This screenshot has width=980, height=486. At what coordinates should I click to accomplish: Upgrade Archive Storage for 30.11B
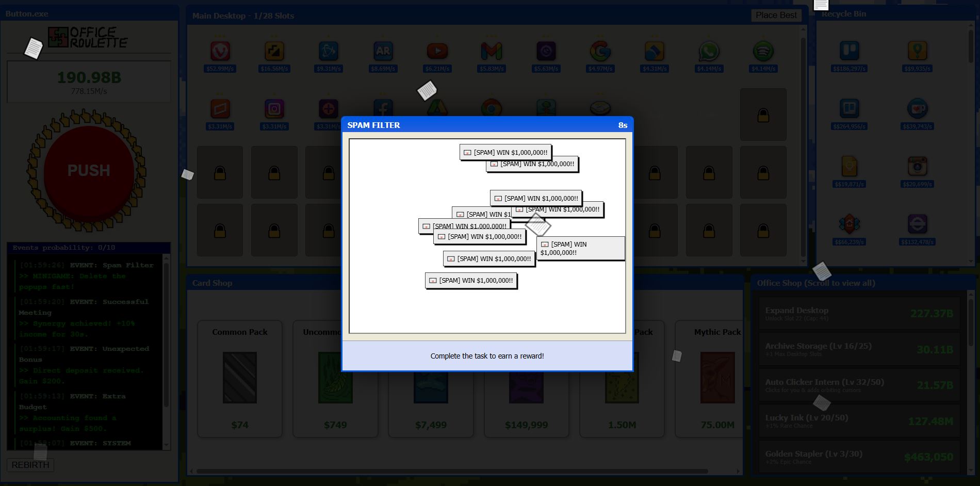(859, 349)
